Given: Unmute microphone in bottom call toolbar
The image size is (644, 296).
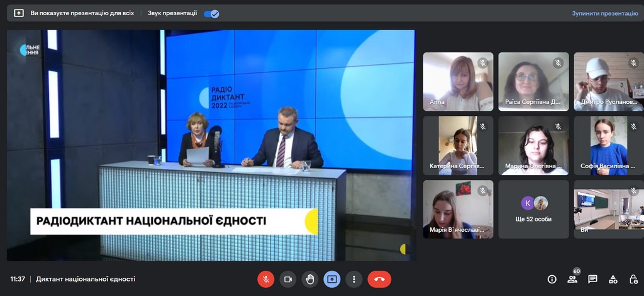Looking at the screenshot, I should tap(266, 279).
